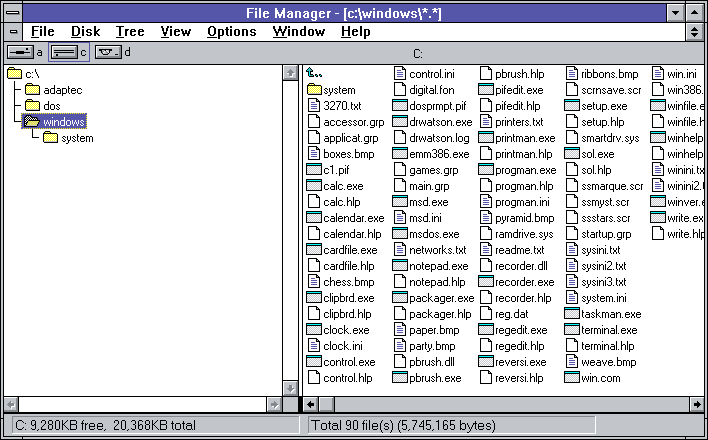Click tree pane scroll up arrow
Screen dimensions: 708x440
pos(290,73)
